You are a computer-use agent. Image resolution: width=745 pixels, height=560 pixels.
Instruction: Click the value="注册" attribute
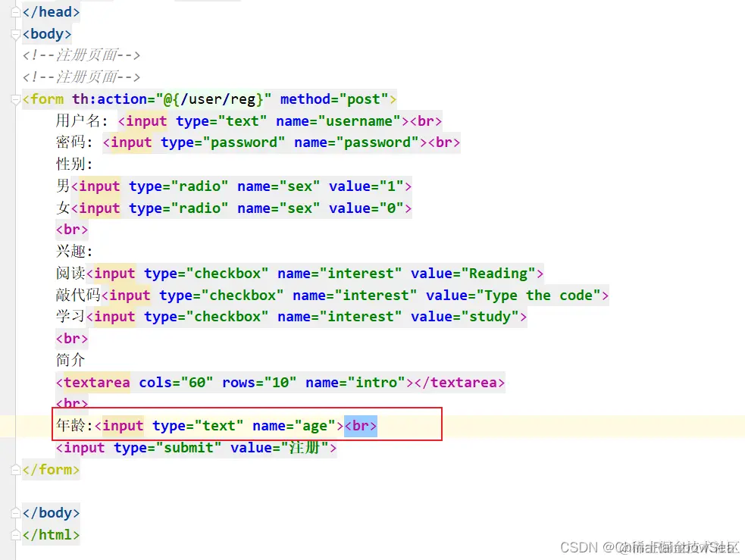[x=280, y=448]
